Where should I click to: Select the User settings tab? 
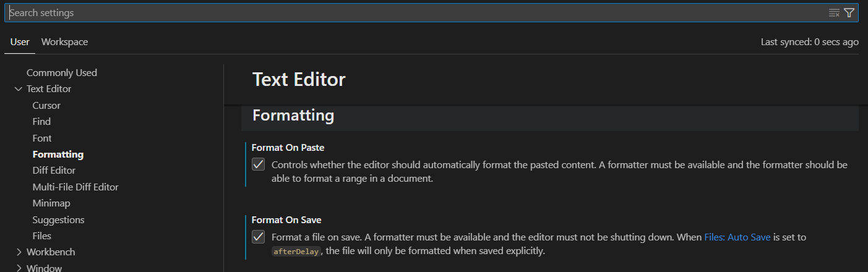tap(20, 42)
